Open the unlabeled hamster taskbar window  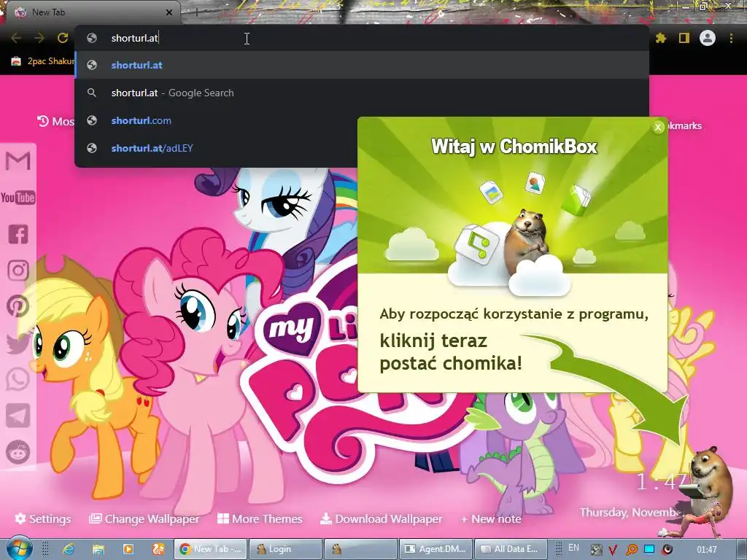(x=360, y=549)
